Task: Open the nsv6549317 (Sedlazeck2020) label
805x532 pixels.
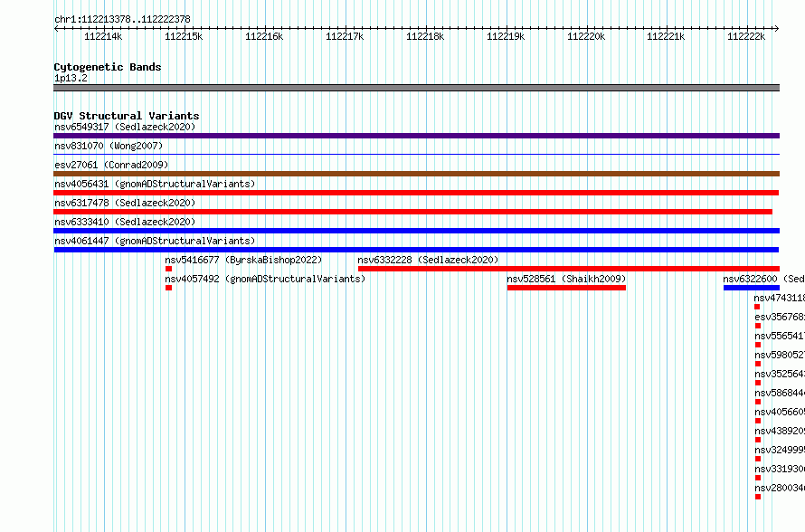Action: pos(125,127)
